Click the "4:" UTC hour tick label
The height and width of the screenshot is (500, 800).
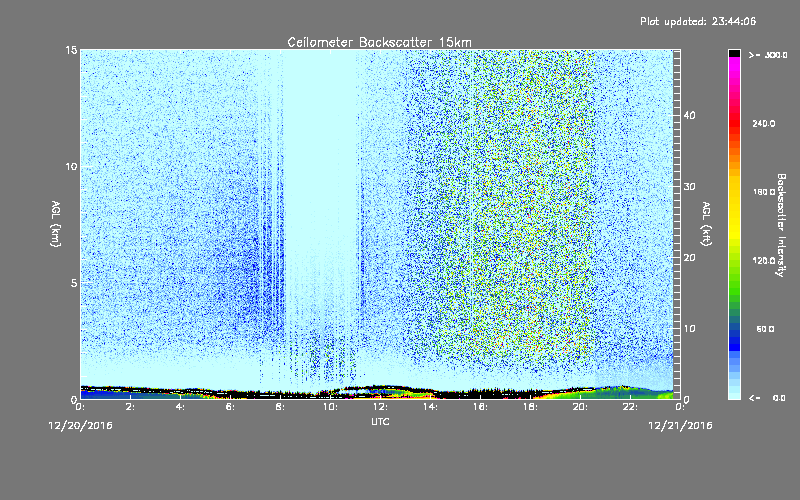click(x=181, y=407)
